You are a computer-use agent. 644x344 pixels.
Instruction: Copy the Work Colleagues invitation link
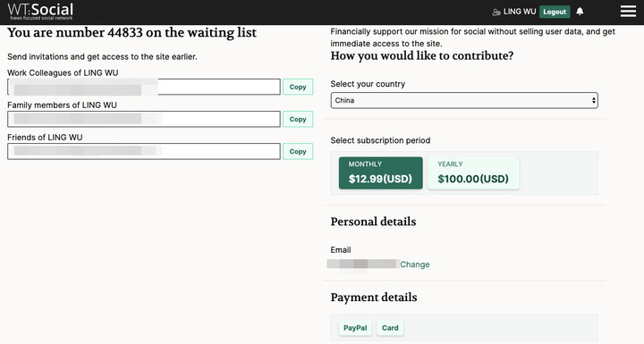pos(298,87)
